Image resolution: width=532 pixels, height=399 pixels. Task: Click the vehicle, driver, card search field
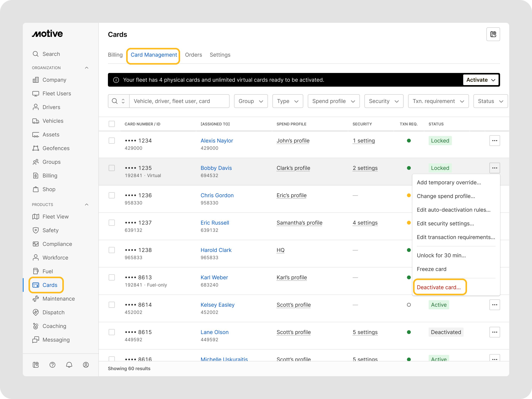click(x=179, y=101)
